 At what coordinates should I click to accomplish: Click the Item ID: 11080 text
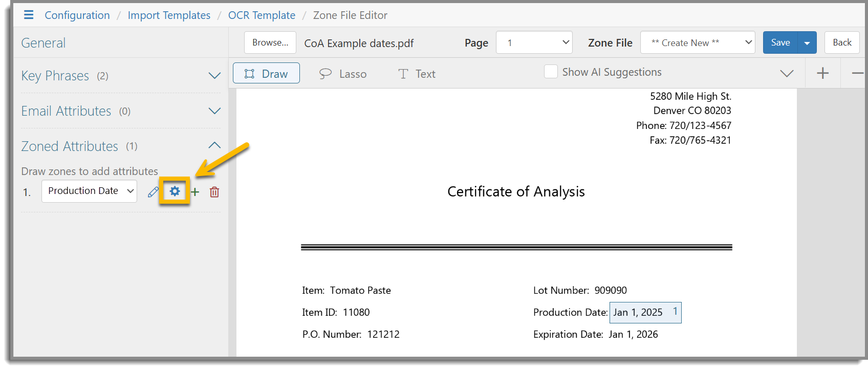point(336,312)
